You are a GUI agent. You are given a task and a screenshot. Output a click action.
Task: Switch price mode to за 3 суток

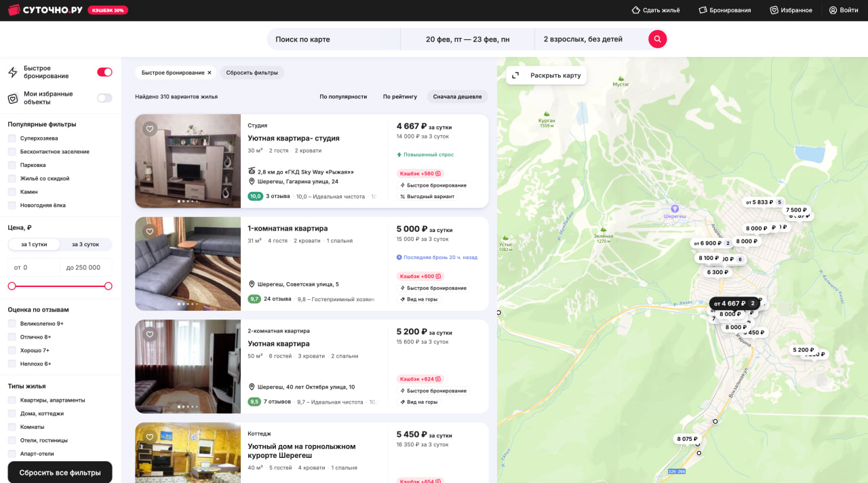(x=85, y=244)
